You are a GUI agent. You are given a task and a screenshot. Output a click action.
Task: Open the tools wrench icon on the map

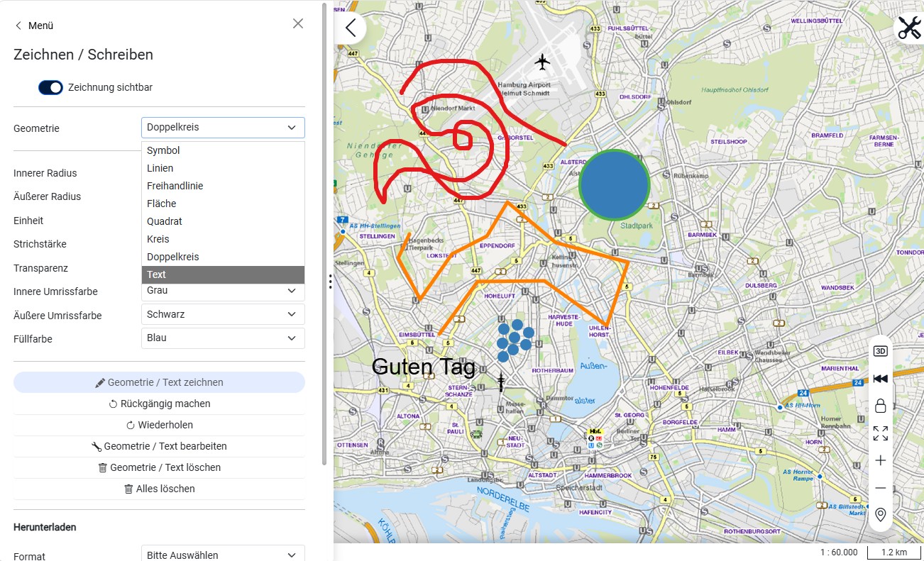click(909, 28)
